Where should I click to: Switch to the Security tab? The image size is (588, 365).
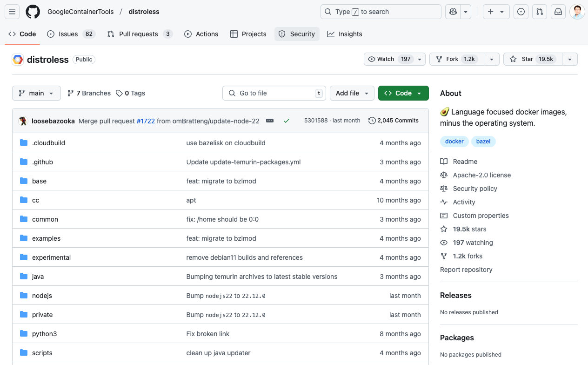click(x=297, y=34)
